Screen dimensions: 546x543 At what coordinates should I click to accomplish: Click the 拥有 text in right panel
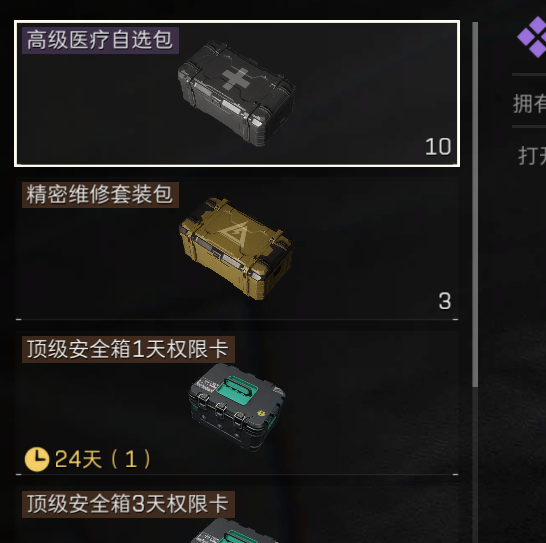coord(529,104)
